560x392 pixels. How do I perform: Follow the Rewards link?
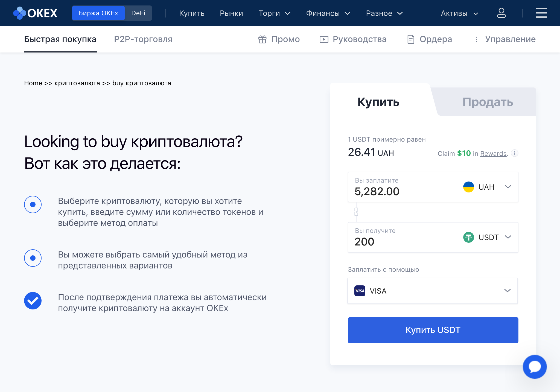pos(493,154)
